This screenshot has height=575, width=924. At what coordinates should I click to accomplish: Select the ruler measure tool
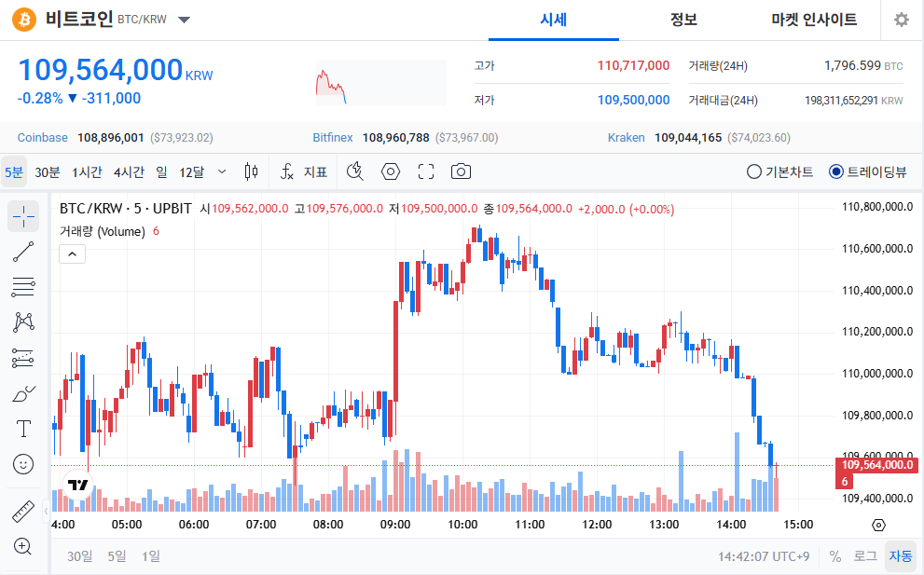23,512
